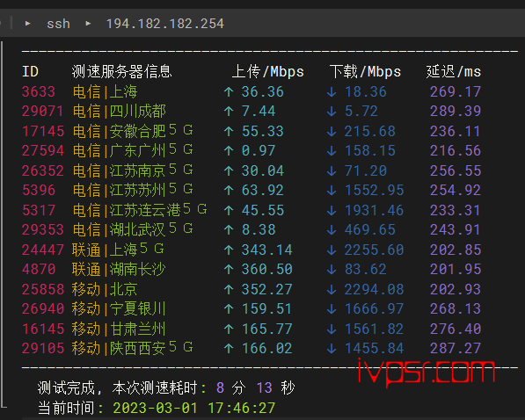Click download value 2255.60

(x=375, y=250)
